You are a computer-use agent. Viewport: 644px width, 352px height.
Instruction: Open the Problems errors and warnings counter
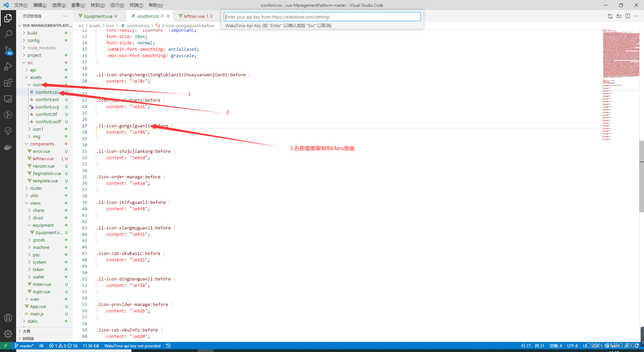pyautogui.click(x=63, y=346)
